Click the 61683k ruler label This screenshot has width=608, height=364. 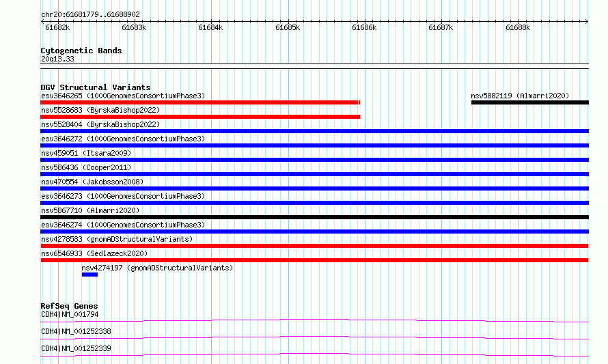[x=134, y=27]
